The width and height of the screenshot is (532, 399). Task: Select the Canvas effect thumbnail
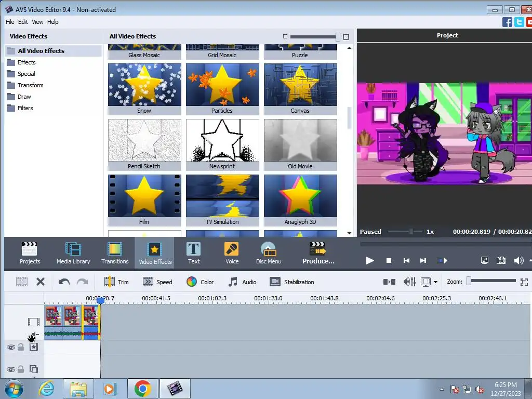(x=300, y=89)
